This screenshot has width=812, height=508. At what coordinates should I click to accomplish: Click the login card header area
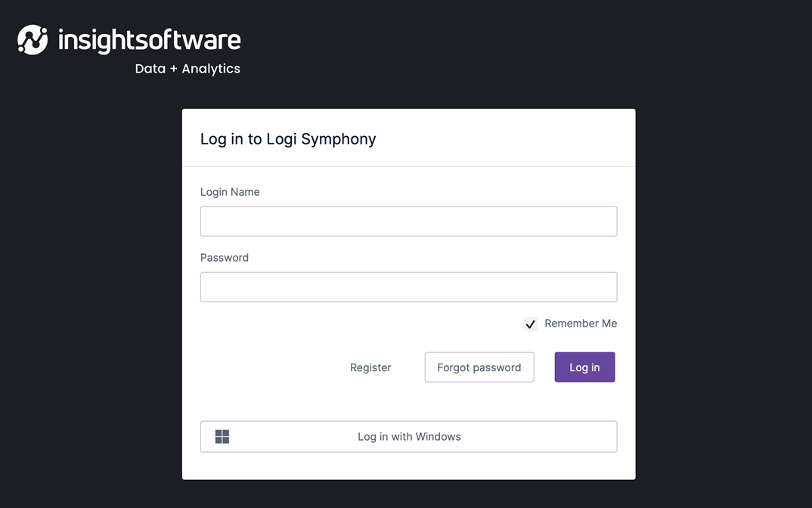click(408, 139)
